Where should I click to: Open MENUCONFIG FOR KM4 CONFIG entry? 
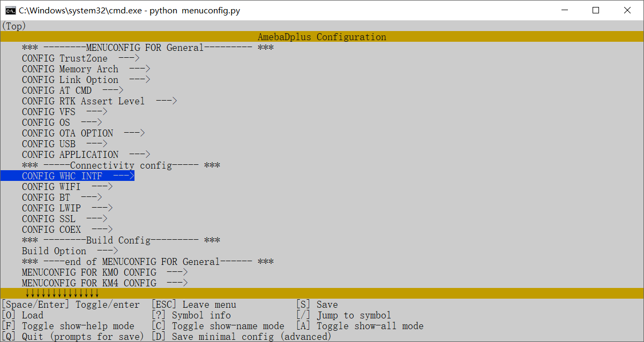click(104, 283)
